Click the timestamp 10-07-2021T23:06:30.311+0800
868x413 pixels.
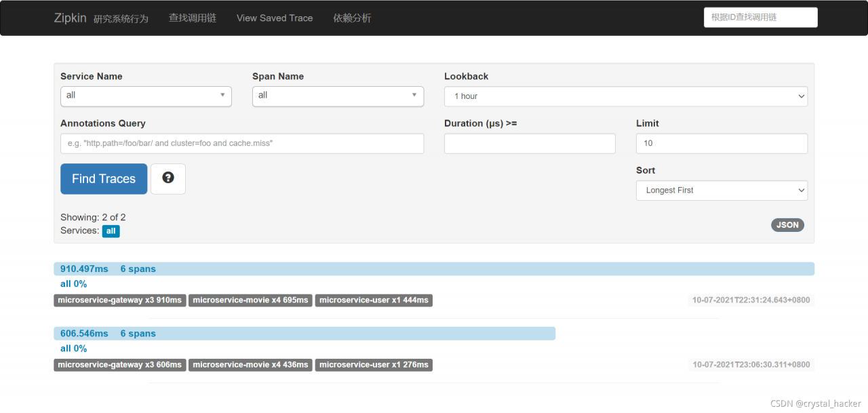[x=751, y=365]
